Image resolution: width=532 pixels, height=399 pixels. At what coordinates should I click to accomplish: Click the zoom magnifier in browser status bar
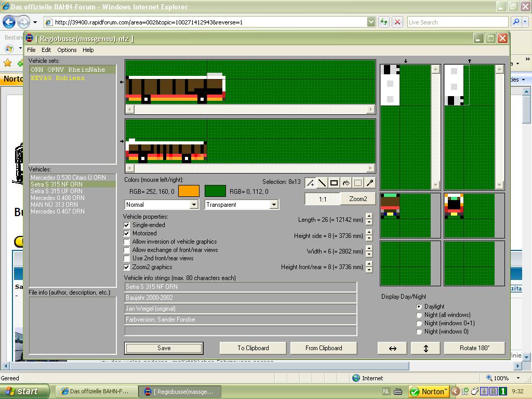point(489,378)
